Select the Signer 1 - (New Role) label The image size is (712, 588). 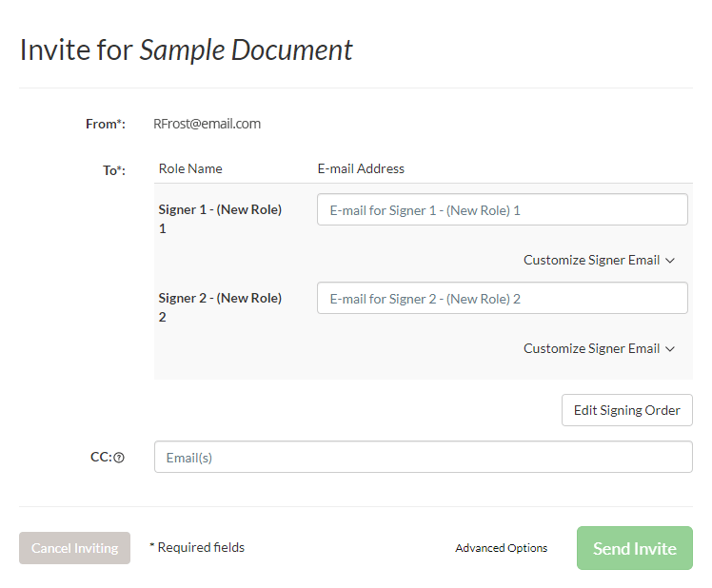220,210
